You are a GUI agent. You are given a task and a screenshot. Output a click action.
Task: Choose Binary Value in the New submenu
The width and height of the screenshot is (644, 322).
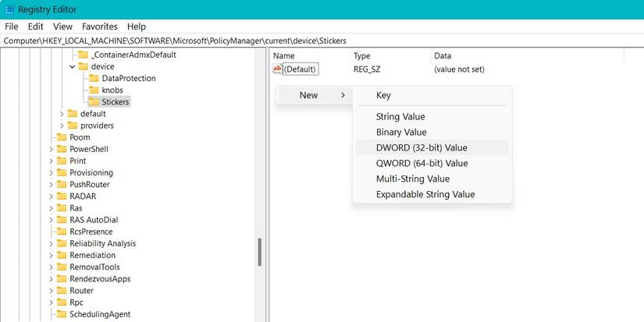(432, 132)
